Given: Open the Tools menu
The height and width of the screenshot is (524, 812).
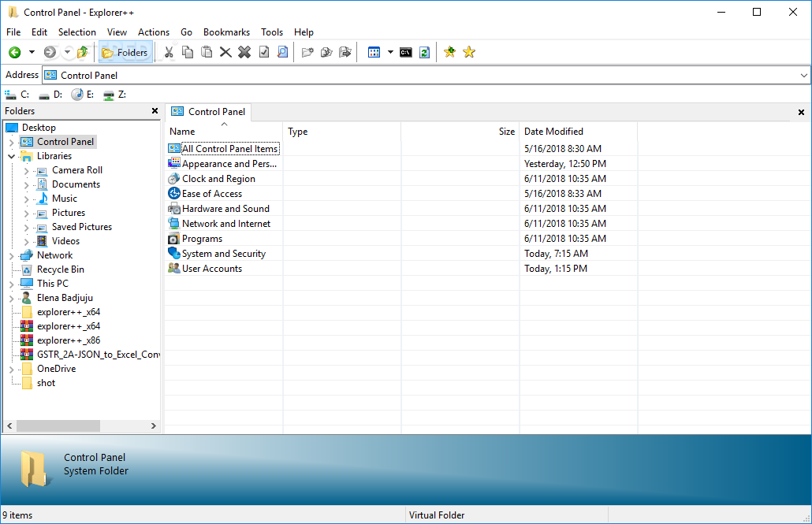Looking at the screenshot, I should 272,32.
